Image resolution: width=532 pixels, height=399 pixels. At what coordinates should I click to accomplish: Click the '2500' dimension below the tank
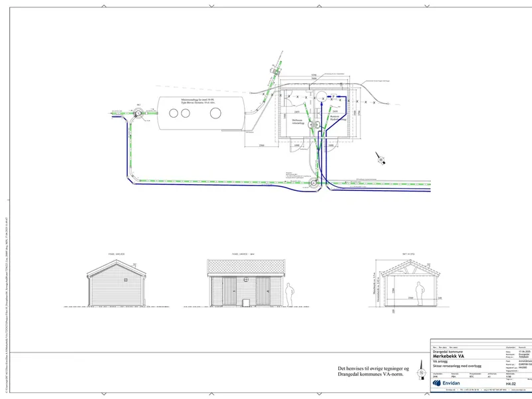coord(261,145)
